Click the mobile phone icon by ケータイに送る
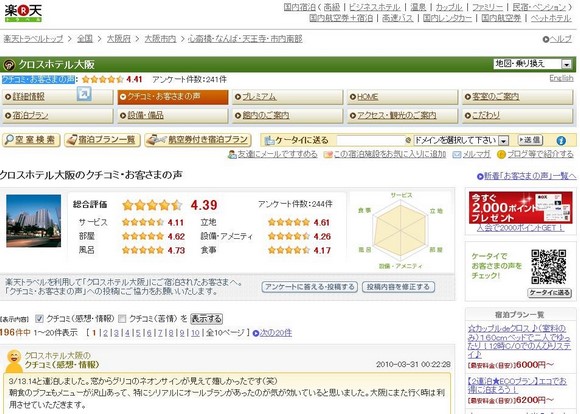 [x=269, y=141]
